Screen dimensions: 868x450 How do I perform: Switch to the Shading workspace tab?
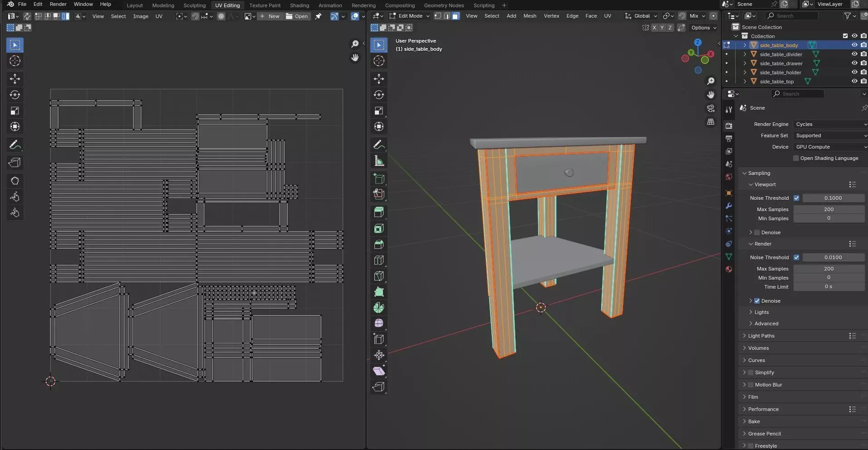point(299,5)
